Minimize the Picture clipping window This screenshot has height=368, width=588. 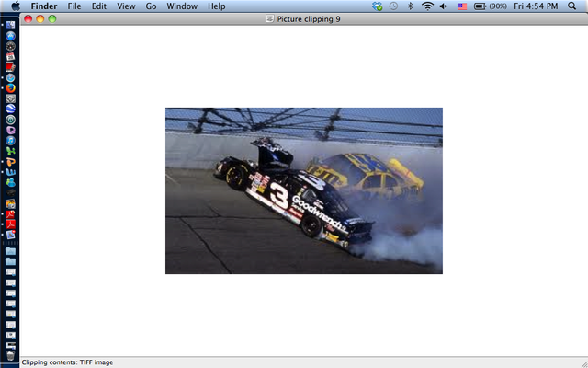(x=40, y=18)
